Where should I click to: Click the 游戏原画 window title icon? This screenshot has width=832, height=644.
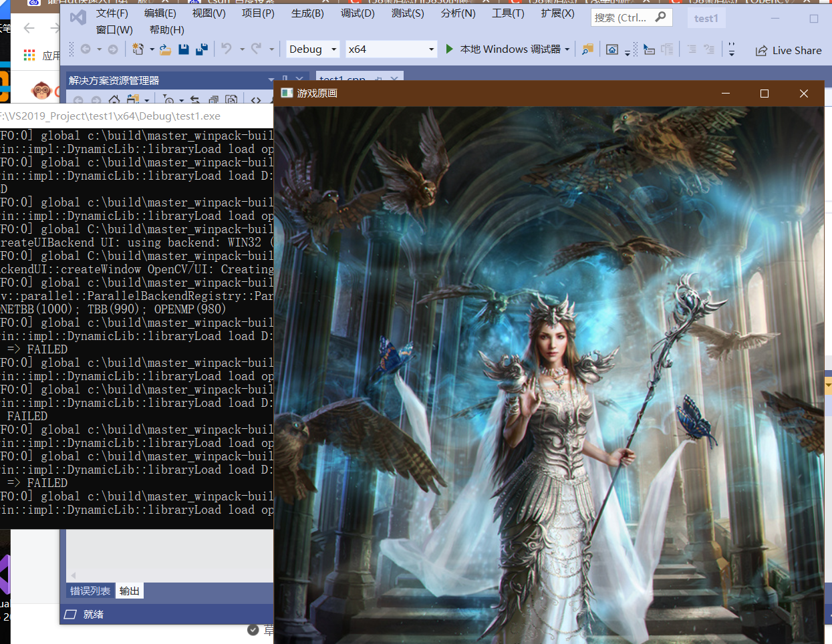pyautogui.click(x=287, y=93)
